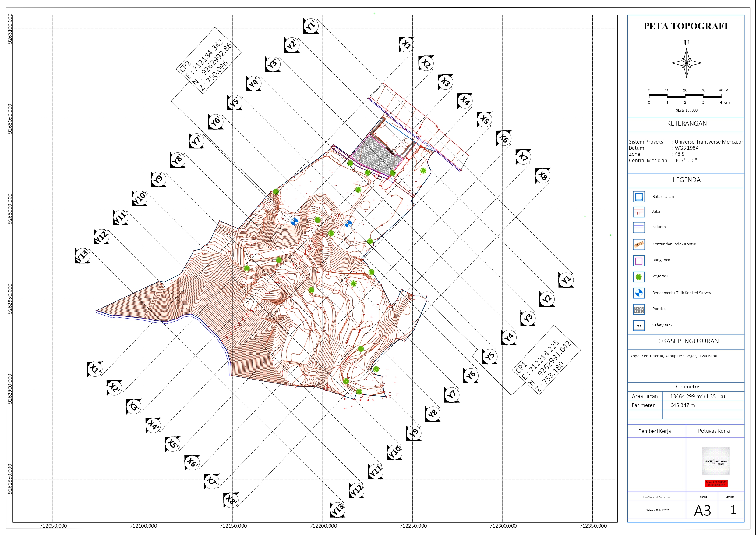Select the Pondasi hatch legend icon
Viewport: 756px width, 535px height.
638,309
